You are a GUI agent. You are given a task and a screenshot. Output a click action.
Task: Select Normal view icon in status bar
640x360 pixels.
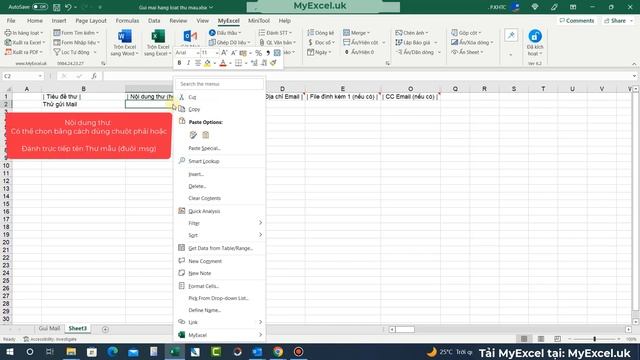(524, 339)
